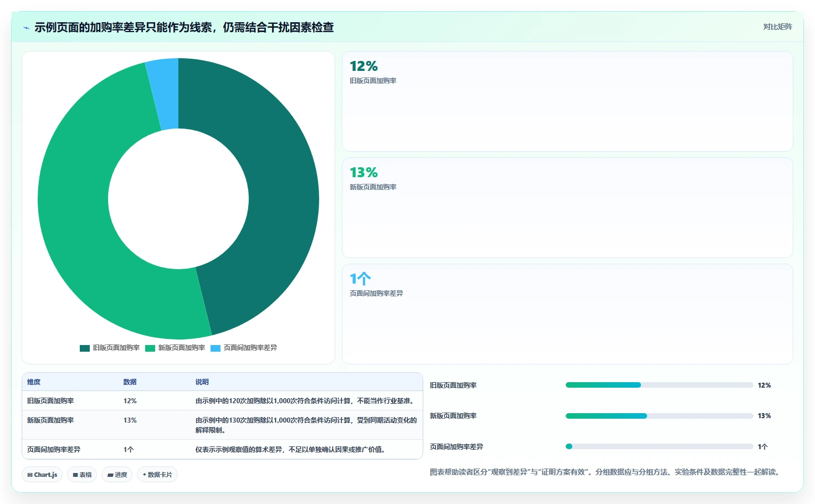Click the 1个 value beside the progress bar
This screenshot has height=504, width=815.
[x=763, y=447]
